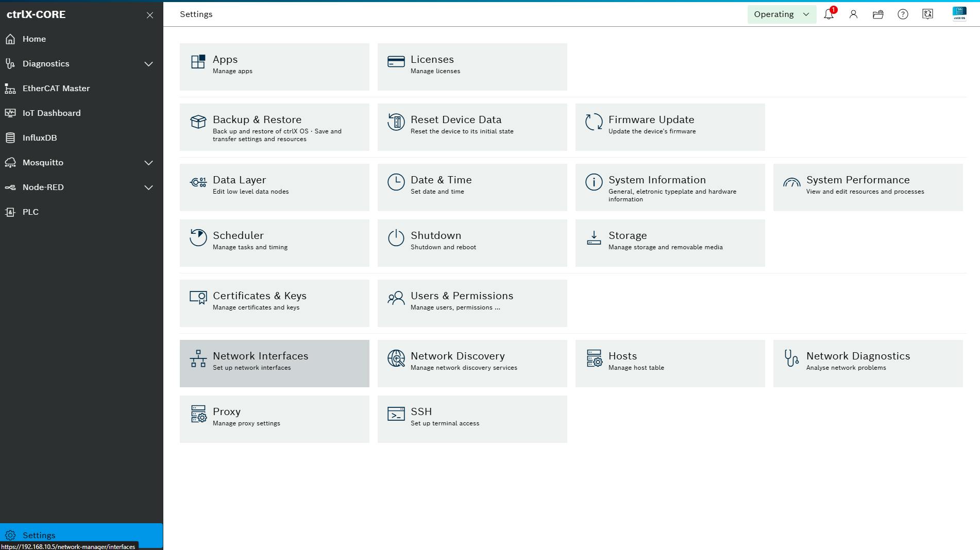Open the notifications bell icon

click(829, 14)
